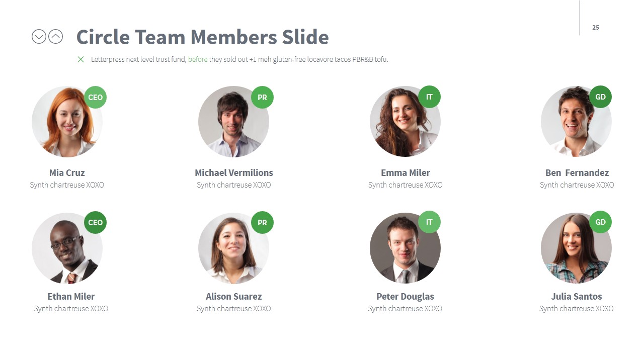Image resolution: width=644 pixels, height=362 pixels.
Task: Click the green X bullet icon
Action: 80,59
